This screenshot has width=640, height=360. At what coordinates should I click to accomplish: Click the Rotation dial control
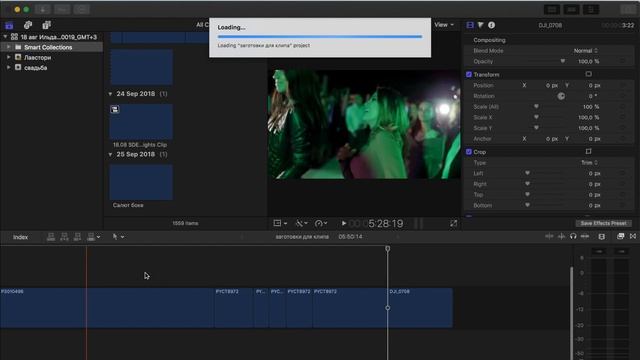tap(561, 96)
